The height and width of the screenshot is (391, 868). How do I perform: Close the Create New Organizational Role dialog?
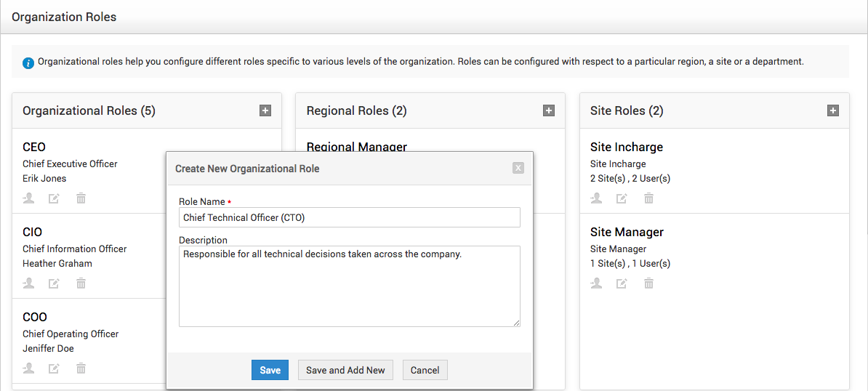(x=518, y=168)
